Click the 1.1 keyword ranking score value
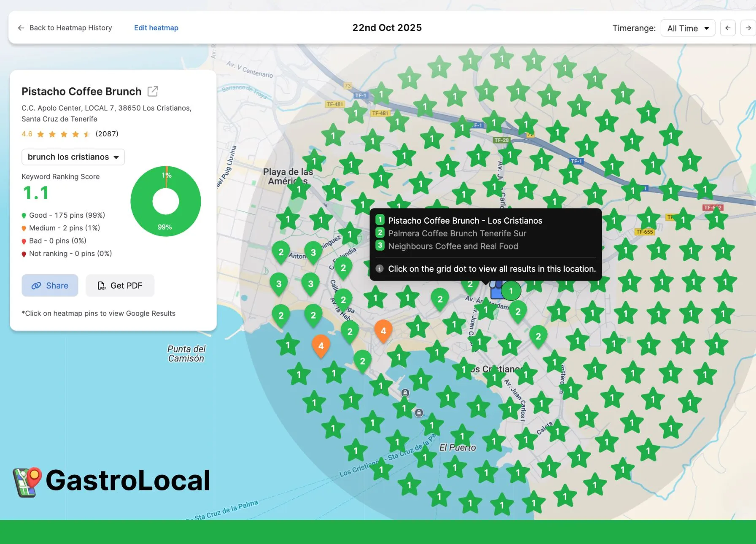Image resolution: width=756 pixels, height=544 pixels. [36, 193]
